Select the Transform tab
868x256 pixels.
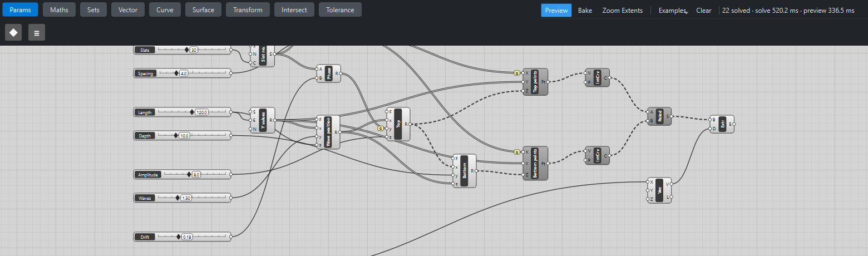(x=248, y=9)
